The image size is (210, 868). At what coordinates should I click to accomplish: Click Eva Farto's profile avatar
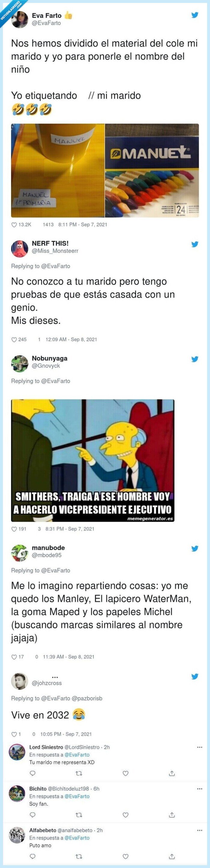pyautogui.click(x=19, y=19)
